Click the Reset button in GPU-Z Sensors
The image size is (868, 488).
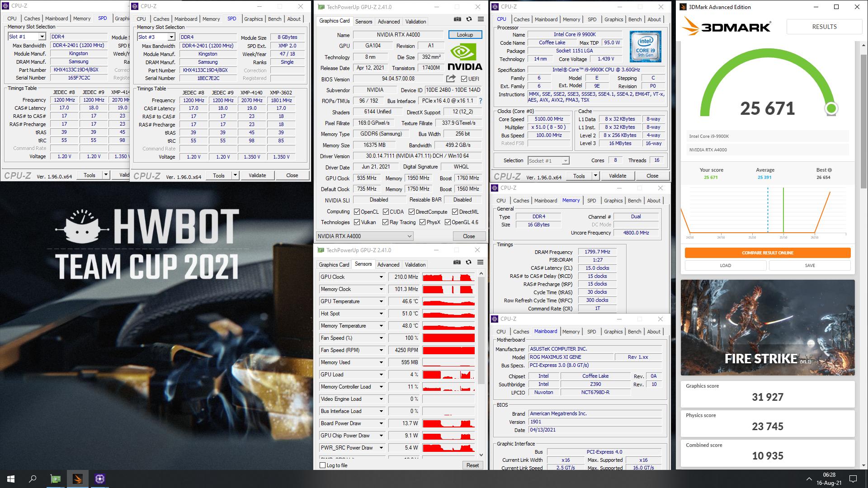point(472,465)
